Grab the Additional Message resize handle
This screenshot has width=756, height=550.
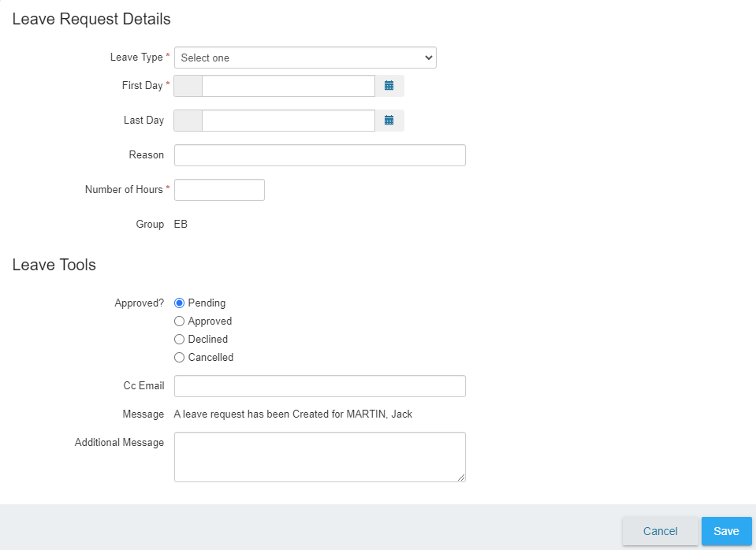click(461, 478)
